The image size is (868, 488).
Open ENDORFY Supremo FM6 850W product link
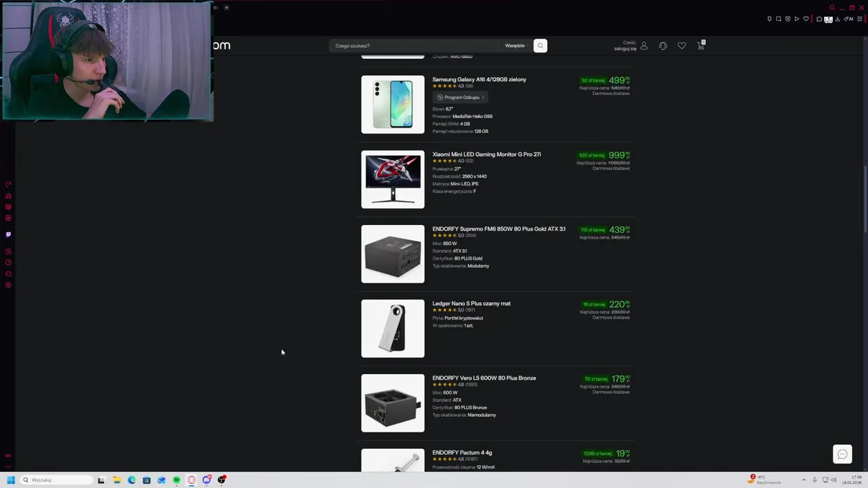[x=499, y=228]
